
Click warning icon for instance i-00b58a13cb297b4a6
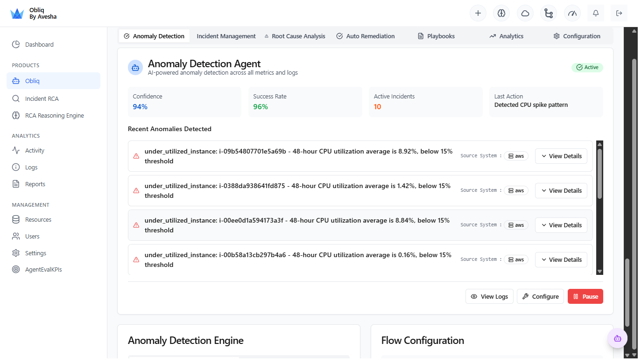click(x=136, y=260)
